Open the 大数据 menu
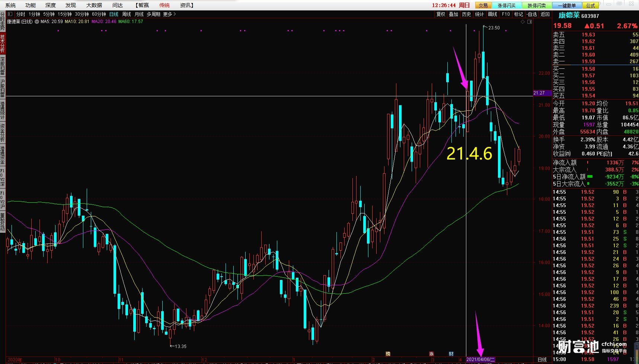Image resolution: width=639 pixels, height=364 pixels. pyautogui.click(x=94, y=5)
